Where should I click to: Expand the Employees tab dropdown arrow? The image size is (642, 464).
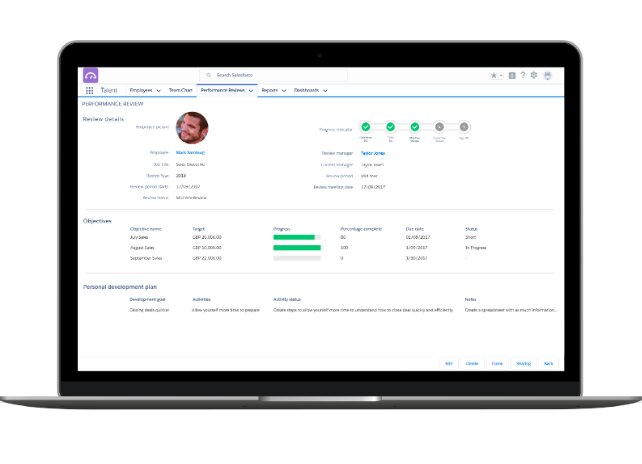coord(158,90)
